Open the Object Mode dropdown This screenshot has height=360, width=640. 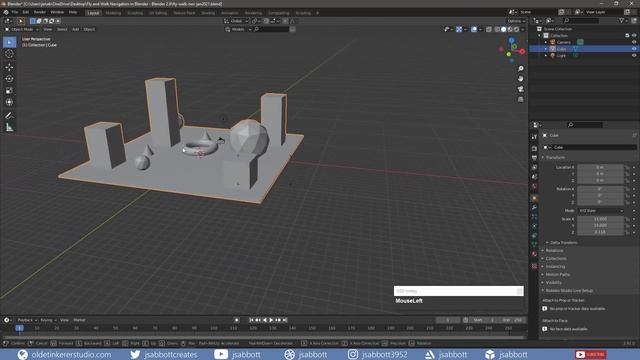pyautogui.click(x=22, y=29)
